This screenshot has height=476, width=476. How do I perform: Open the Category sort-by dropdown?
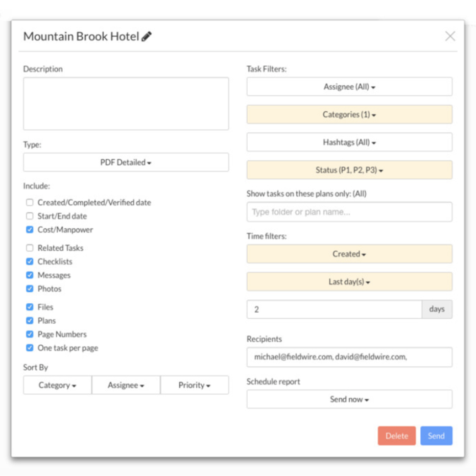pyautogui.click(x=57, y=385)
